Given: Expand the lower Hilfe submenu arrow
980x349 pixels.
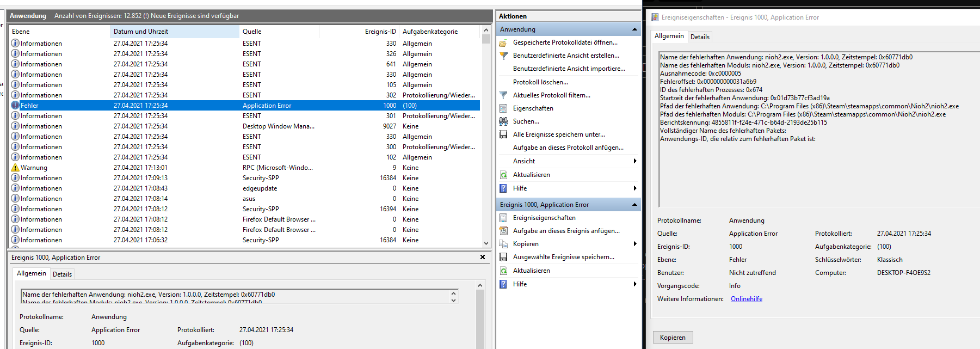Looking at the screenshot, I should coord(635,284).
